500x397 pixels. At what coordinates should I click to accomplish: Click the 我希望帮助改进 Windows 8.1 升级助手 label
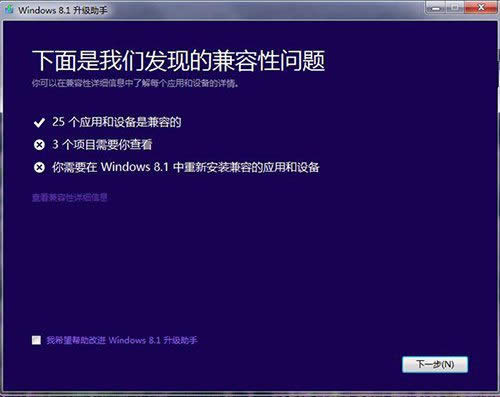click(x=122, y=340)
